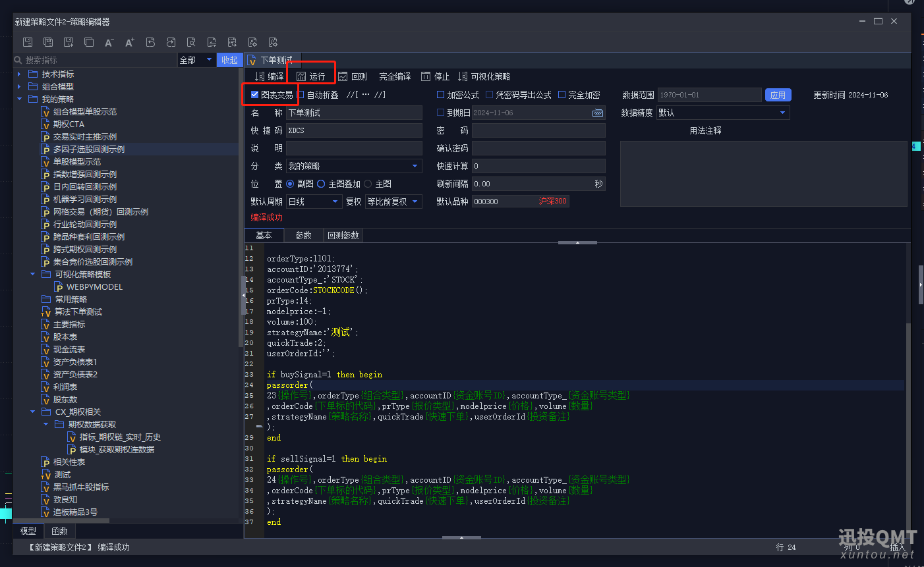The width and height of the screenshot is (924, 567).
Task: Switch to the 基本 tab
Action: 264,235
